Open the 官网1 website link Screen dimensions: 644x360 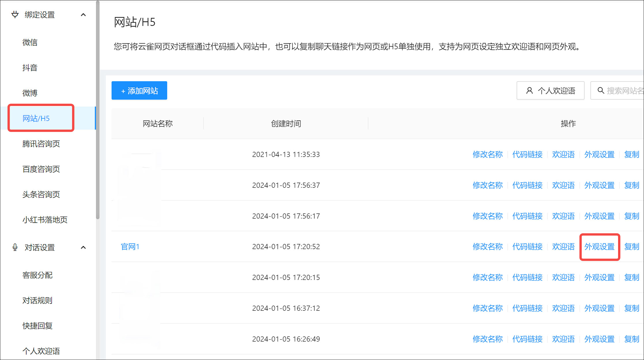coord(130,247)
